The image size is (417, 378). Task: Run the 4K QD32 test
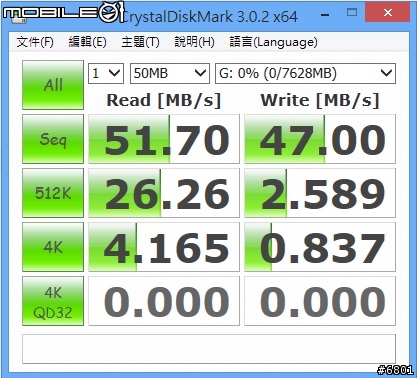(x=53, y=301)
